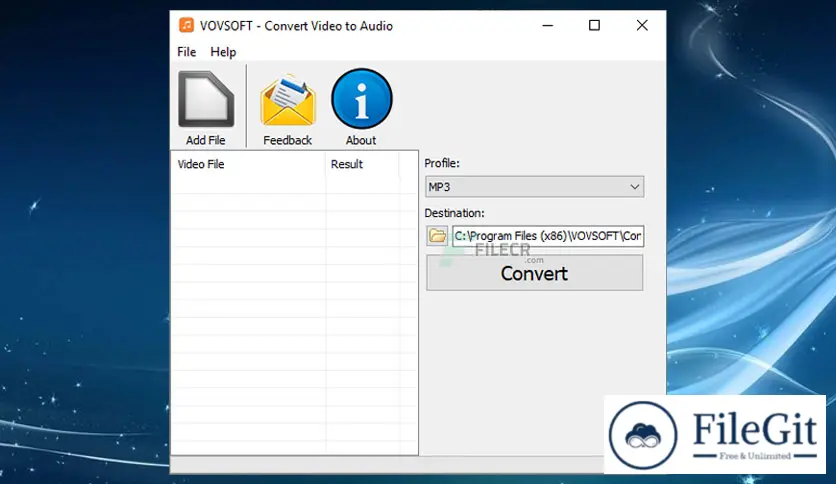The image size is (836, 484).
Task: Close the VOVSOFT window
Action: 642,26
